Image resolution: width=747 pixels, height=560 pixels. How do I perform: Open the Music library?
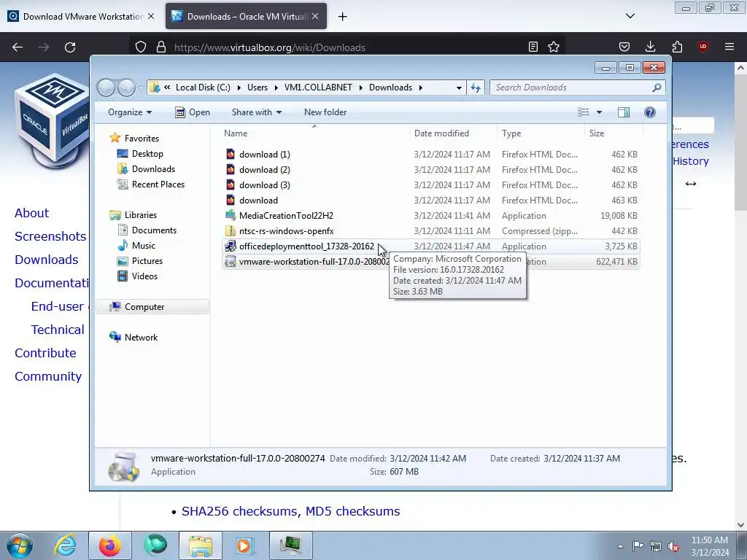coord(144,245)
